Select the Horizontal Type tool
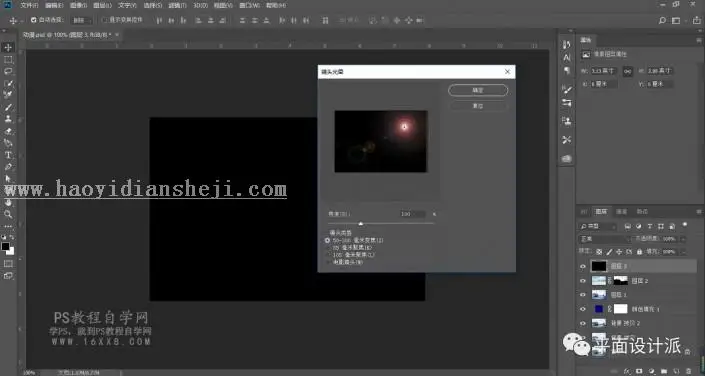 (8, 155)
